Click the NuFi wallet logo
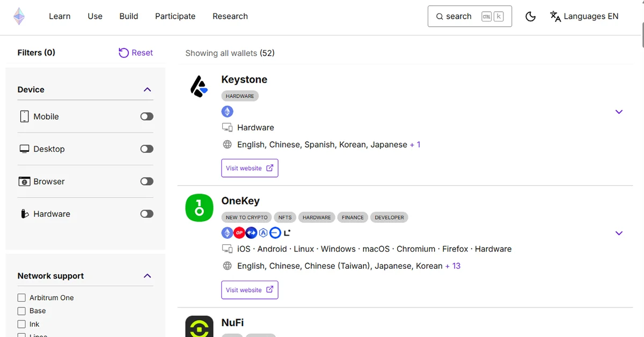The height and width of the screenshot is (337, 644). point(199,326)
